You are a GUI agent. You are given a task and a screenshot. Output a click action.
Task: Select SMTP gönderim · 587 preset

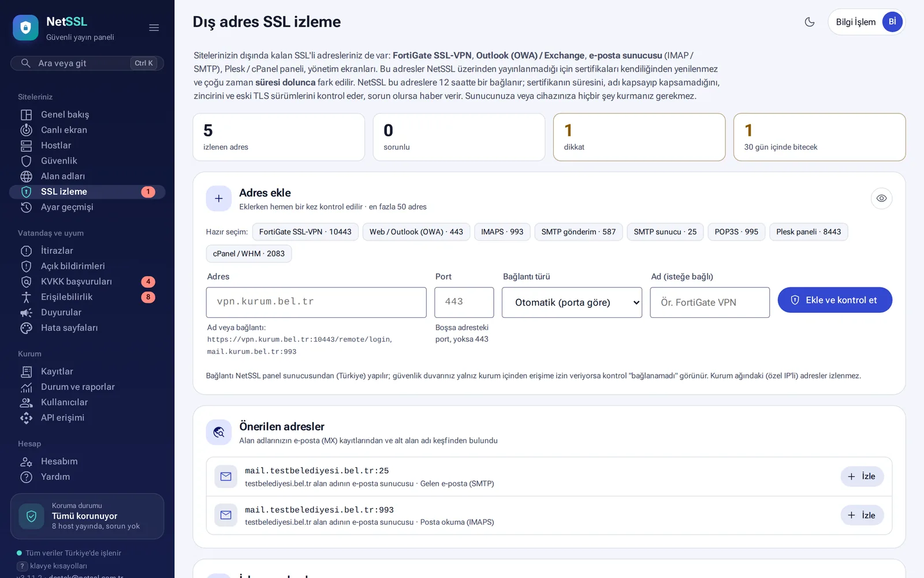(579, 232)
